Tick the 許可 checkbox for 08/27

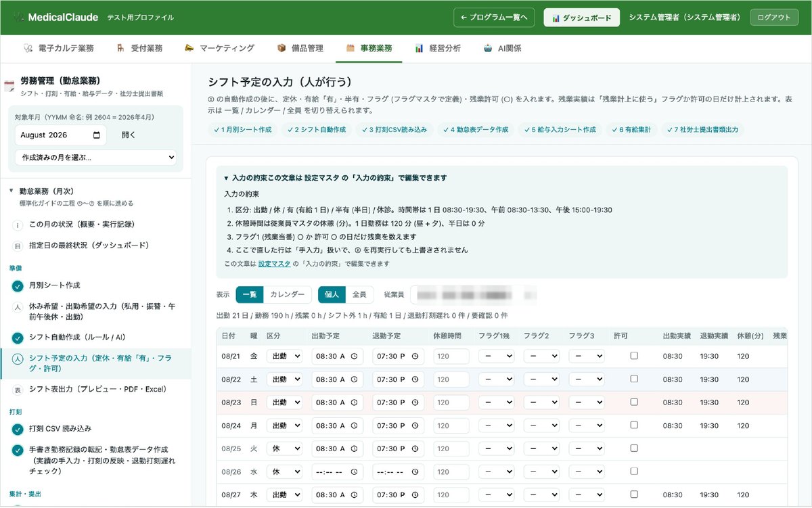point(634,494)
